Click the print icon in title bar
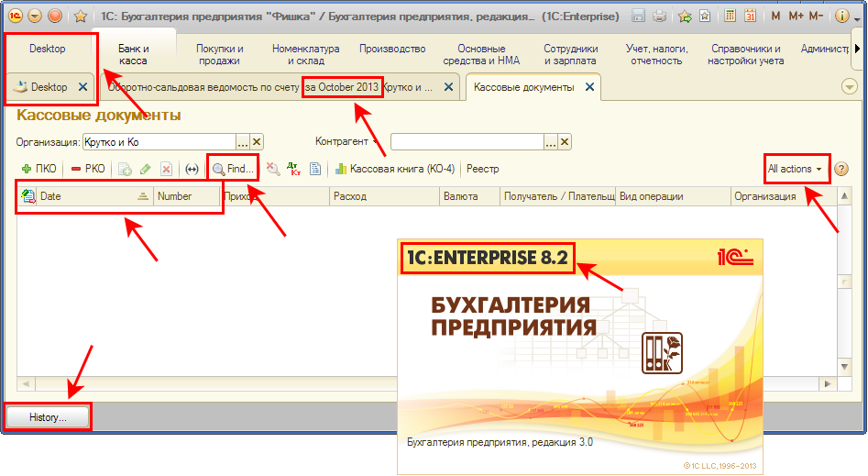This screenshot has height=476, width=868. point(660,17)
